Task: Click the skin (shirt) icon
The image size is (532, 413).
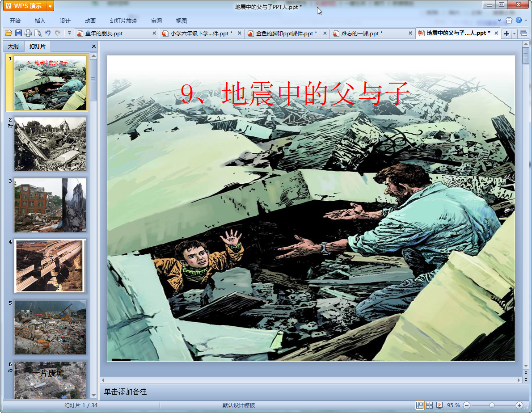Action: click(509, 21)
